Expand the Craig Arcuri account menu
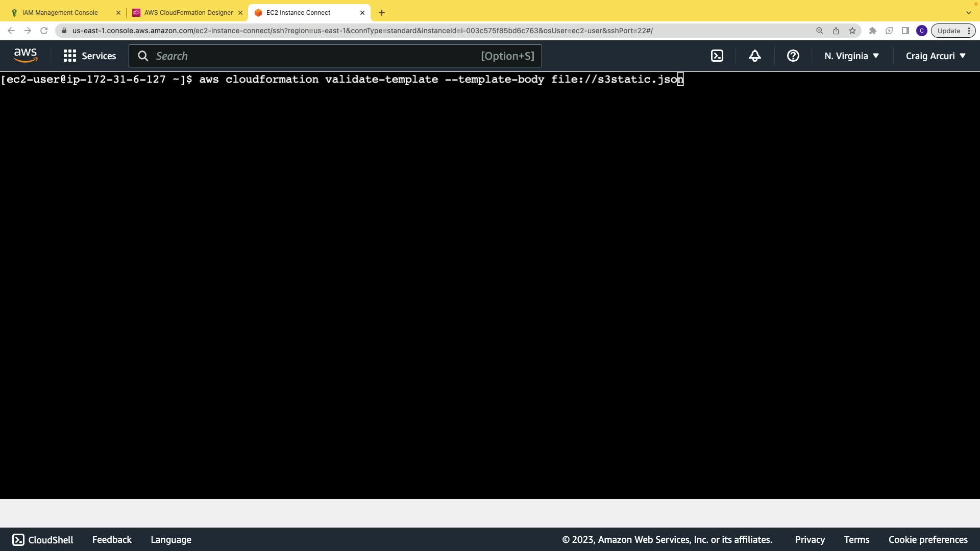This screenshot has width=980, height=551. point(936,56)
